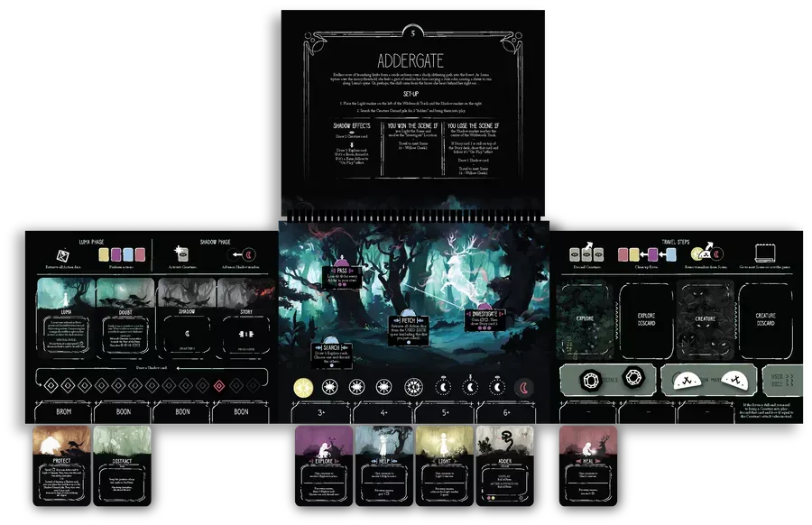Click the Discard Creatures three-card icon
Screen dimensions: 812x525
[586, 253]
